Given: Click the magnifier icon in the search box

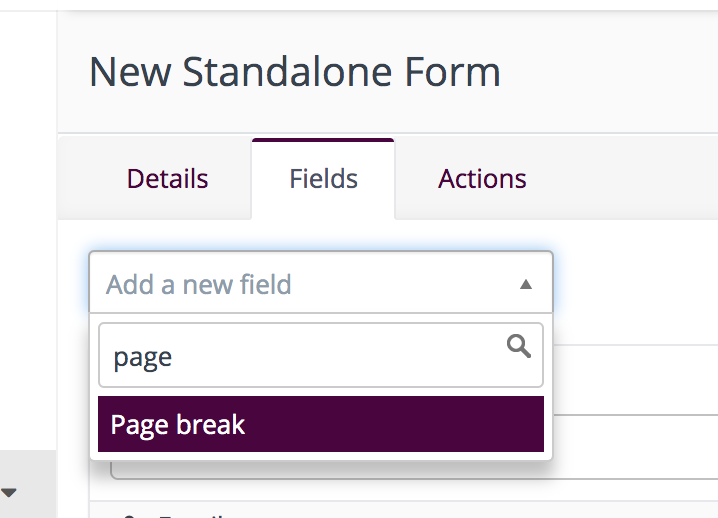Looking at the screenshot, I should pyautogui.click(x=519, y=346).
